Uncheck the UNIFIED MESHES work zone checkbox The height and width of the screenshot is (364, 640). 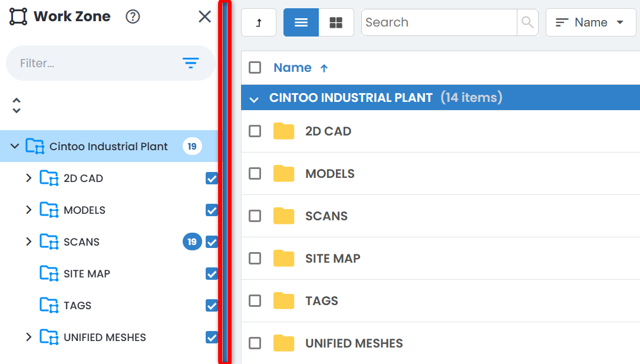coord(212,337)
